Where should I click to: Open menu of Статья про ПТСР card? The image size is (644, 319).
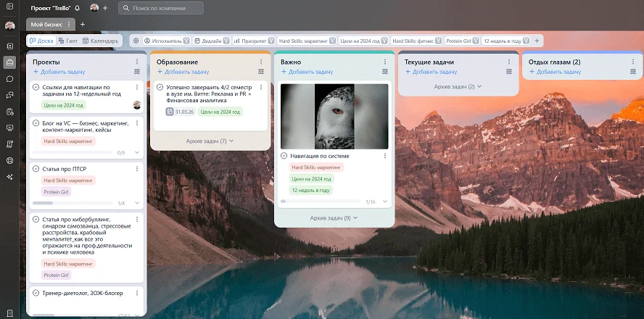click(x=137, y=169)
